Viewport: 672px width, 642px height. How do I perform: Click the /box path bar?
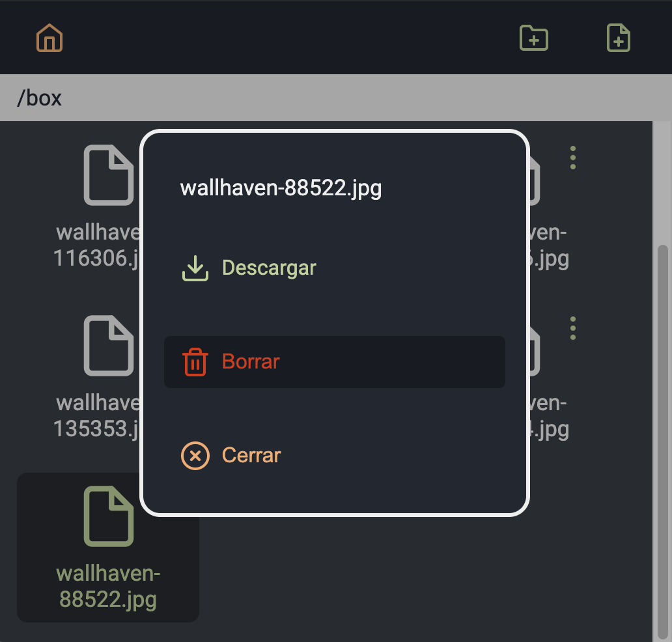[x=326, y=98]
